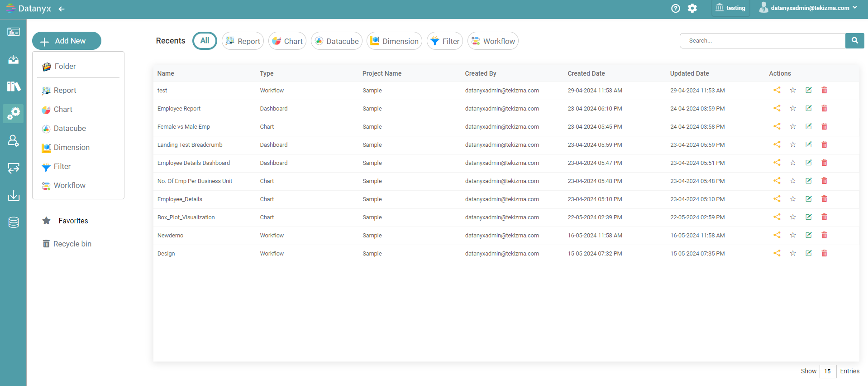868x386 pixels.
Task: Click the Show entries count field
Action: pyautogui.click(x=827, y=371)
